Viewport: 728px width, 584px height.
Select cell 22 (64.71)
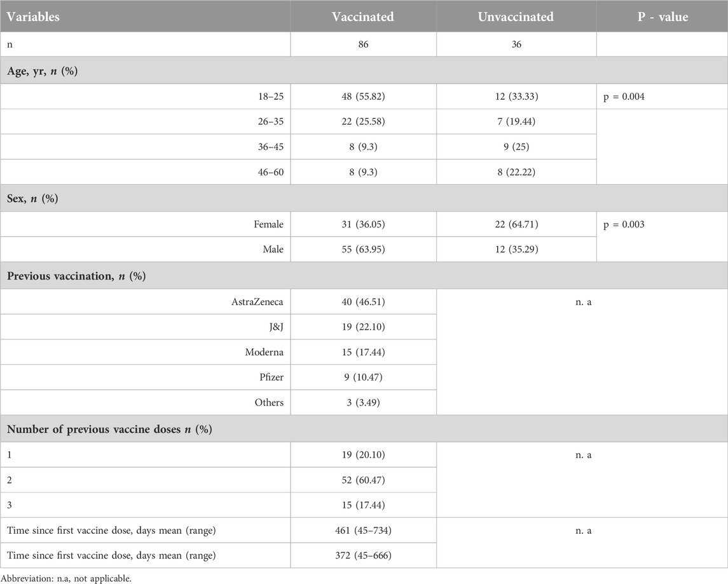click(x=516, y=224)
